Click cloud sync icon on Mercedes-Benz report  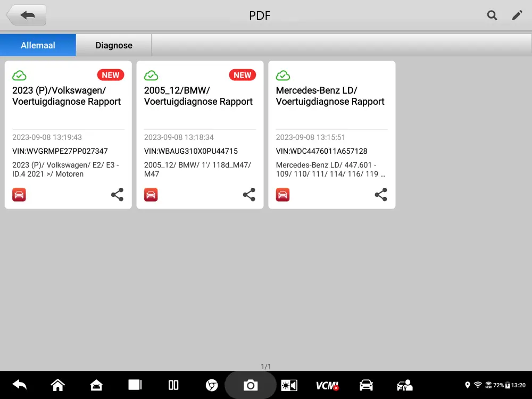pos(283,76)
